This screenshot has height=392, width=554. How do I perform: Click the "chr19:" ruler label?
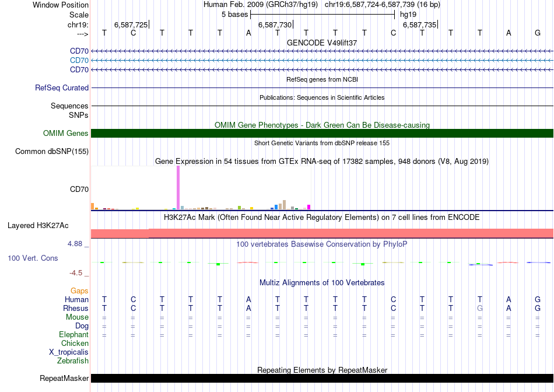78,24
